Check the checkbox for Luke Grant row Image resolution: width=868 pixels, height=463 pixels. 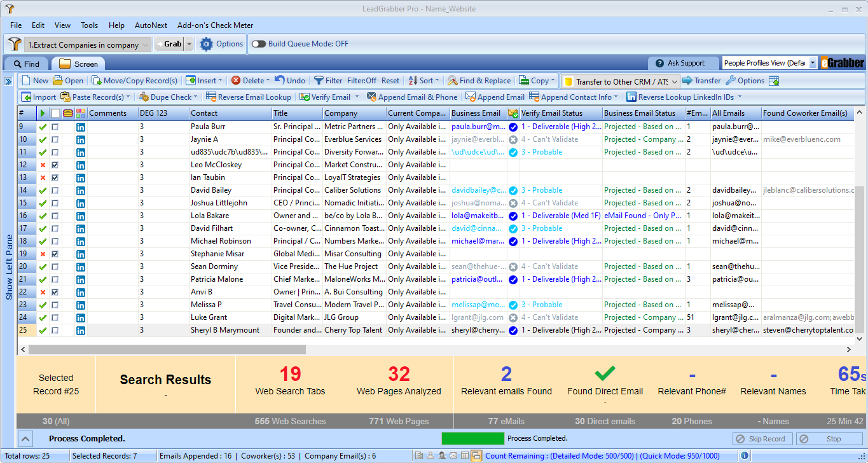55,317
